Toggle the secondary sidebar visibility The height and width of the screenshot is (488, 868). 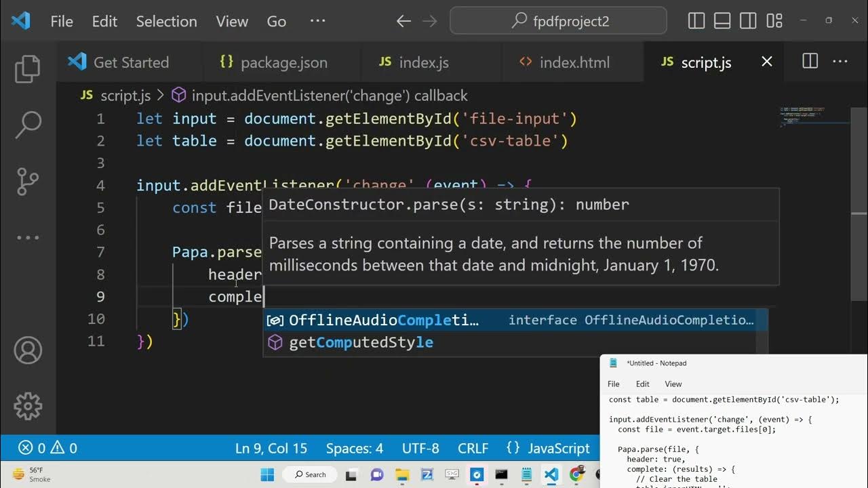748,21
